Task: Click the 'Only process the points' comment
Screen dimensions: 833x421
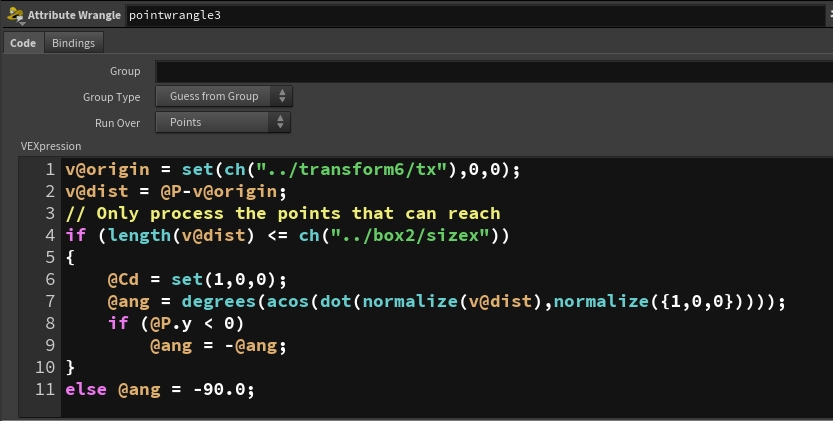Action: click(282, 213)
